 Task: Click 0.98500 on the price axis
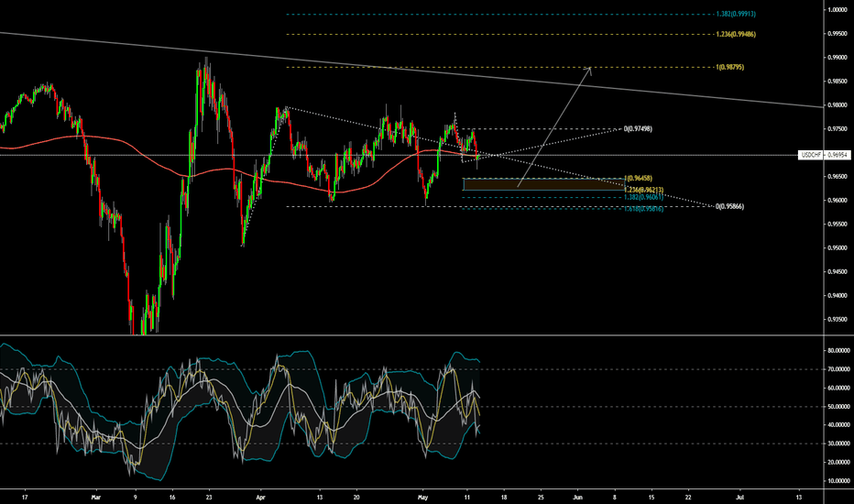837,82
